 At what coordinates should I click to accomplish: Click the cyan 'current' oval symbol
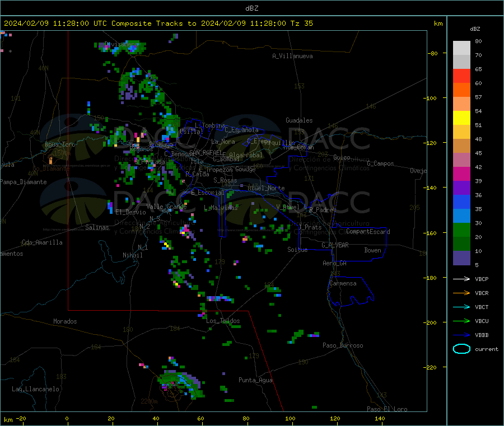point(461,349)
